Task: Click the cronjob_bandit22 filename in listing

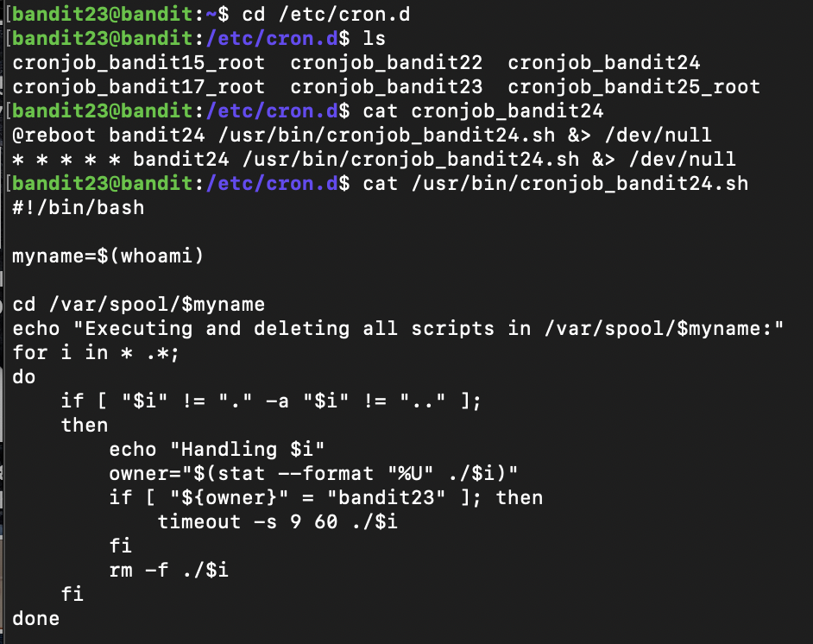Action: (x=387, y=63)
